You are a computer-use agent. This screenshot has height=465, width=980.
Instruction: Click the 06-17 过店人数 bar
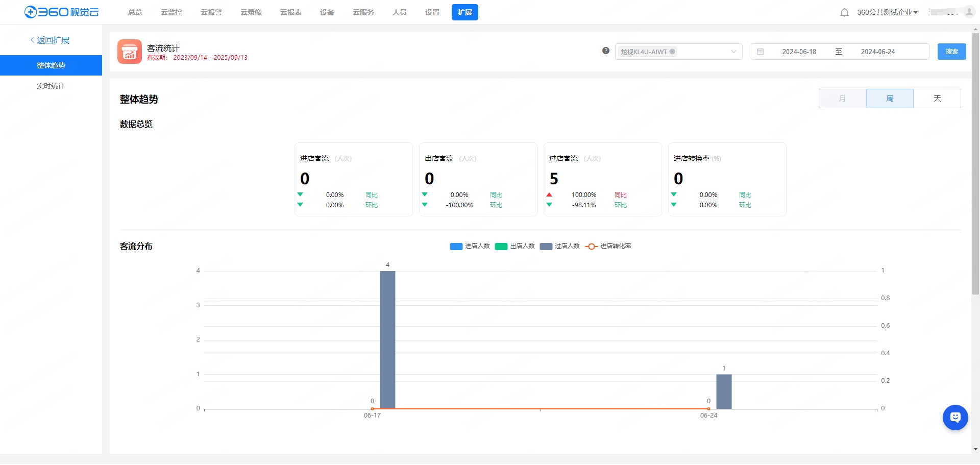click(387, 340)
